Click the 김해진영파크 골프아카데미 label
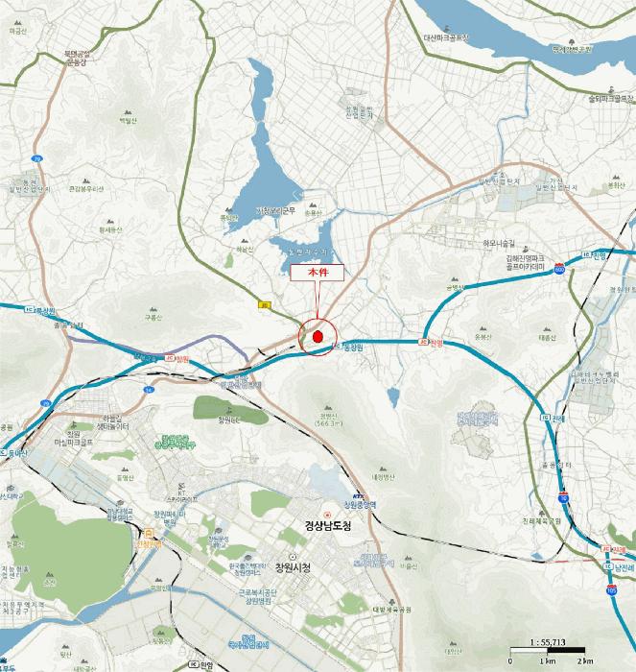Image resolution: width=636 pixels, height=672 pixels. pos(525,263)
